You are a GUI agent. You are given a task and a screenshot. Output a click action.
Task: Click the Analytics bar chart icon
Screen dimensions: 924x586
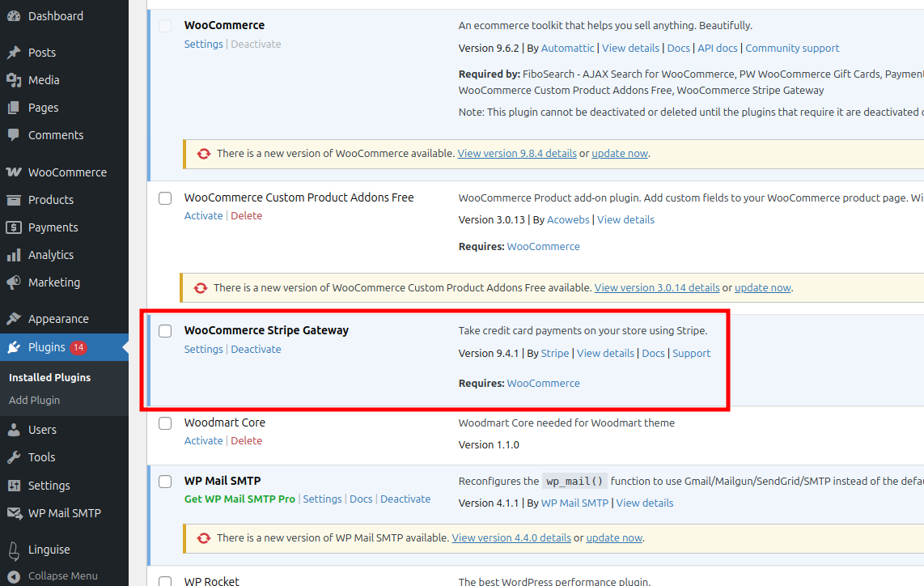[x=14, y=255]
